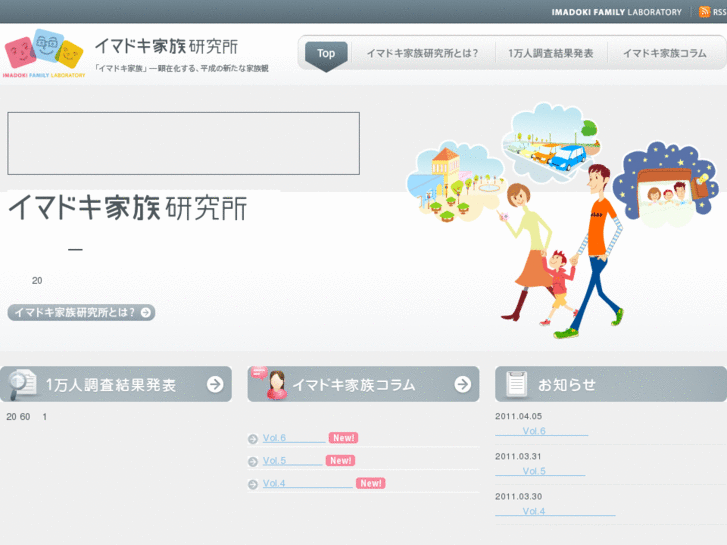Open the イマドキ家族コラム navigation tab
This screenshot has width=727, height=545.
click(664, 53)
